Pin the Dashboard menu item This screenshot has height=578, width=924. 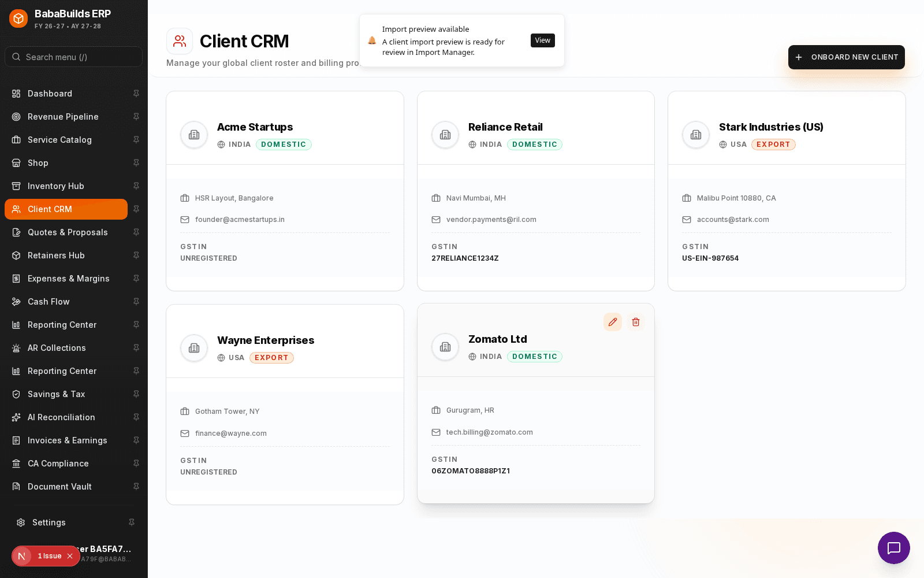(136, 94)
